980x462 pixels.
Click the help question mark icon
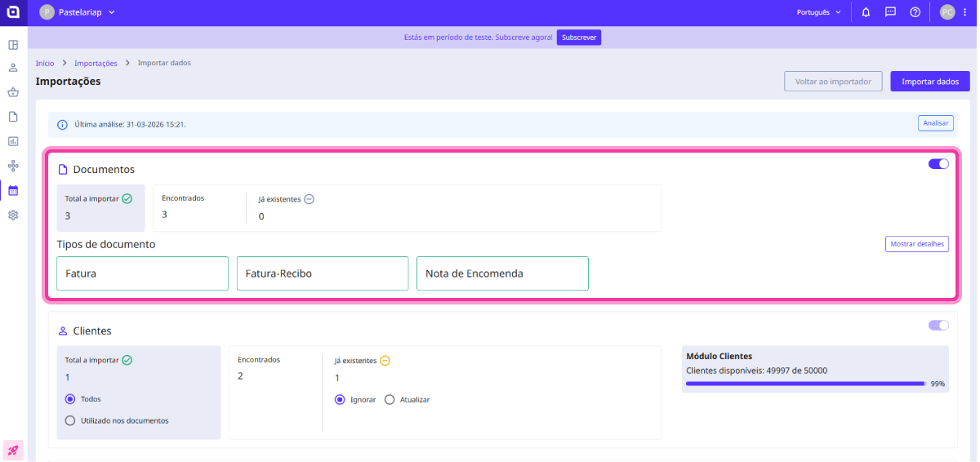point(915,12)
